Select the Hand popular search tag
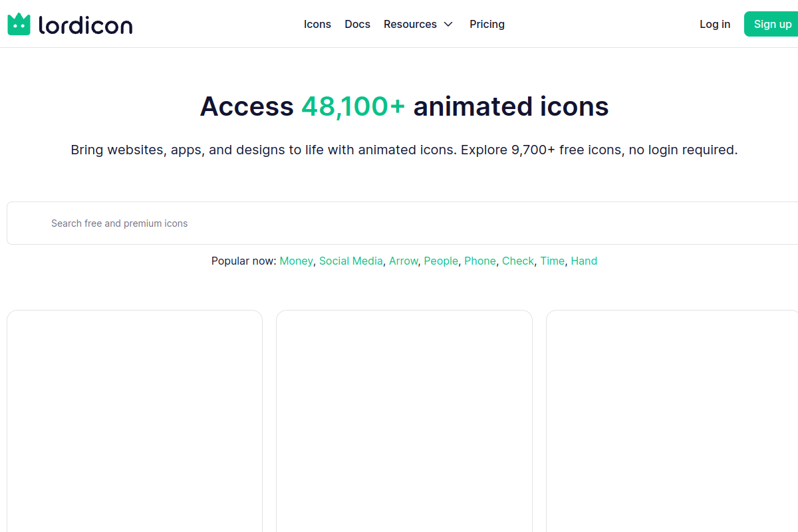This screenshot has height=532, width=798. pos(584,261)
